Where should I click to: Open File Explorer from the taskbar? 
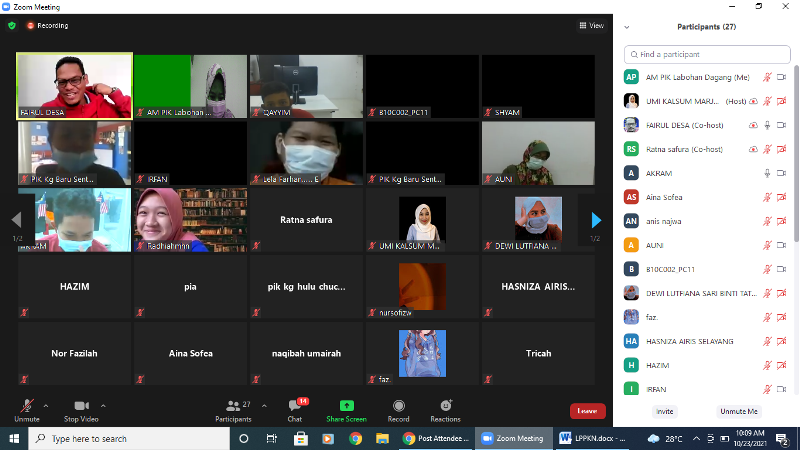(x=382, y=439)
